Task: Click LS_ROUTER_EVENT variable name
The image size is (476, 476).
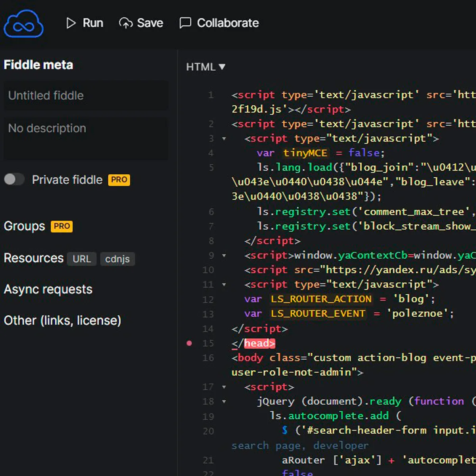Action: coord(318,314)
